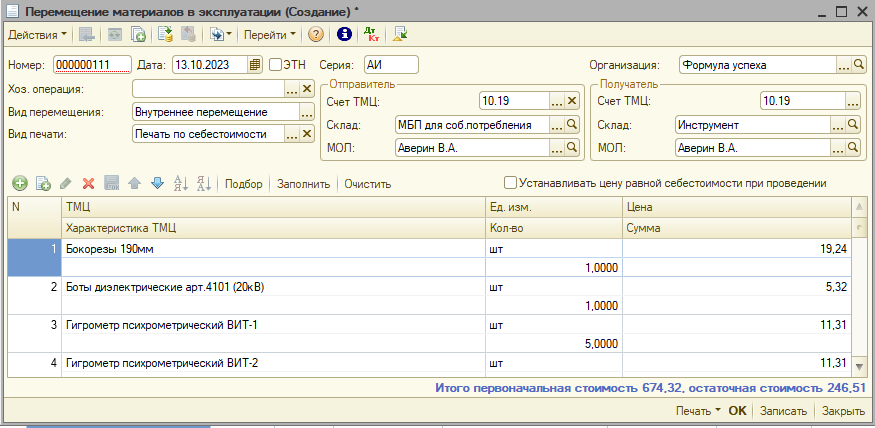Click the red Delete row icon
The width and height of the screenshot is (875, 428).
[x=88, y=184]
